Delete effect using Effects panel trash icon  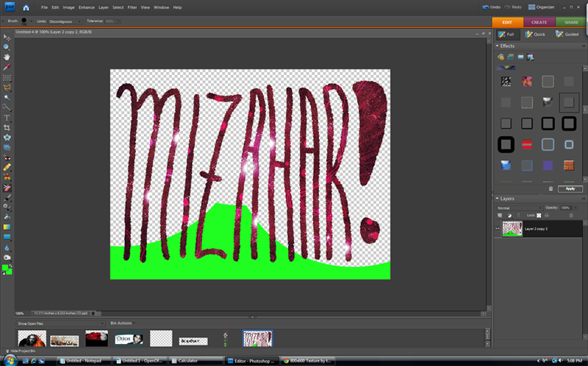coord(551,189)
